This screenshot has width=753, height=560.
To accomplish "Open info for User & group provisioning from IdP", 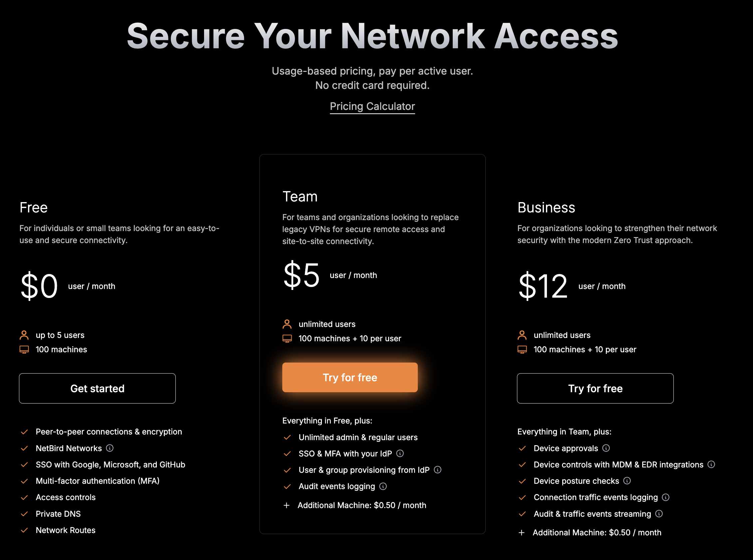I will [x=438, y=470].
